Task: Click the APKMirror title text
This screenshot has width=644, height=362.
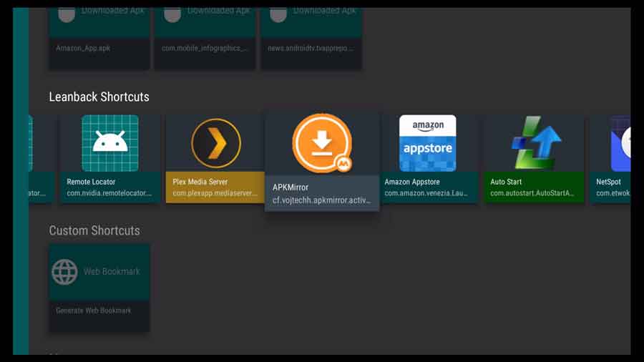Action: [x=291, y=187]
